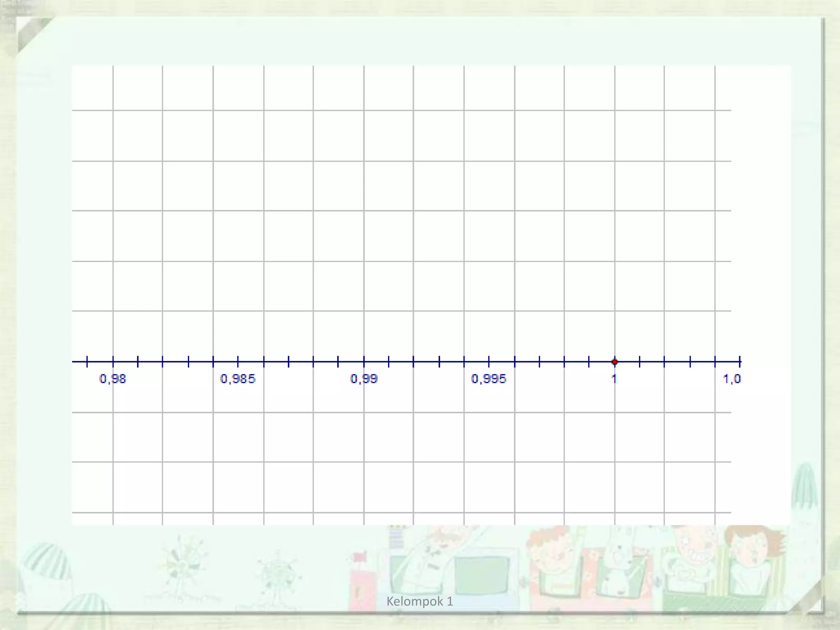Select the 0,98 axis label
Image resolution: width=840 pixels, height=630 pixels.
pyautogui.click(x=112, y=379)
